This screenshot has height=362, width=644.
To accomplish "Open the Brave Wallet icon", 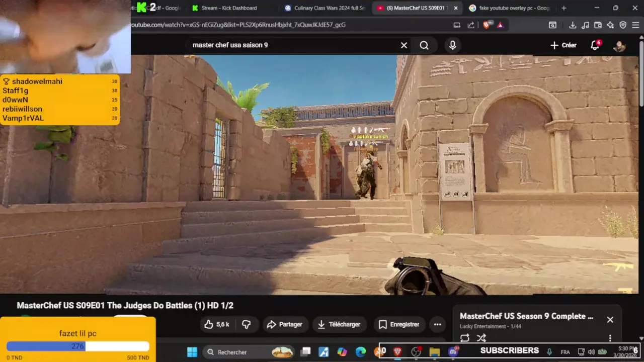I will tap(598, 25).
